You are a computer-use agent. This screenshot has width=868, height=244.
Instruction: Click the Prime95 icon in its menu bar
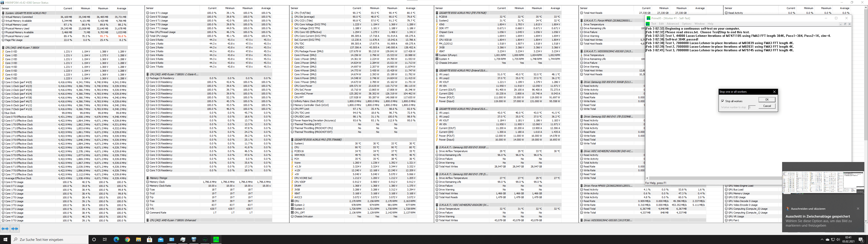(648, 24)
